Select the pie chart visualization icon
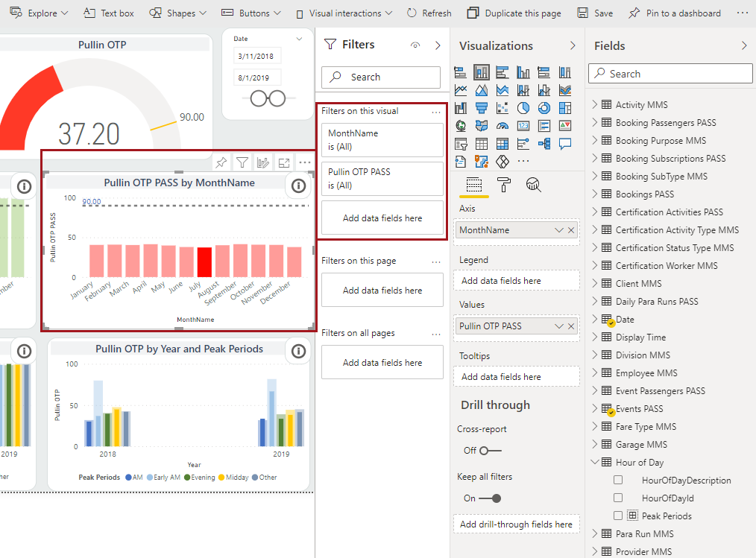This screenshot has width=756, height=558. (523, 108)
